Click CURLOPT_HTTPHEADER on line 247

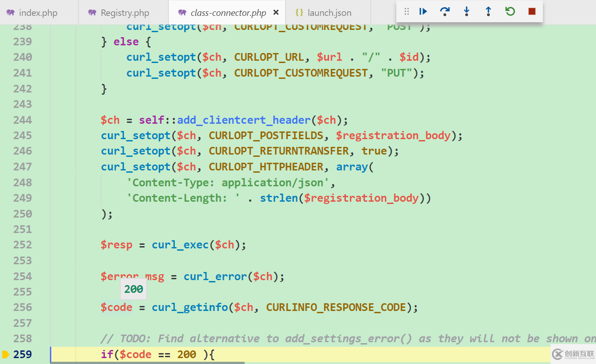point(266,167)
